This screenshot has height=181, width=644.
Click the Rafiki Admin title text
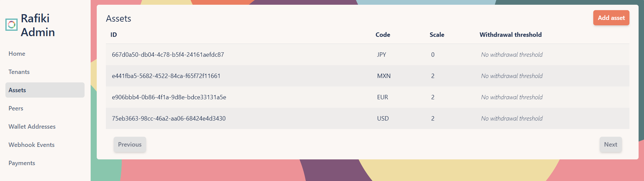pyautogui.click(x=38, y=25)
